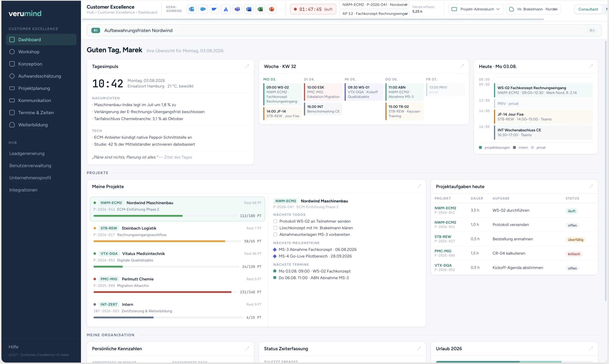The image size is (609, 364).
Task: Open the project selector NWM-ECM2 dropdown
Action: pyautogui.click(x=374, y=5)
